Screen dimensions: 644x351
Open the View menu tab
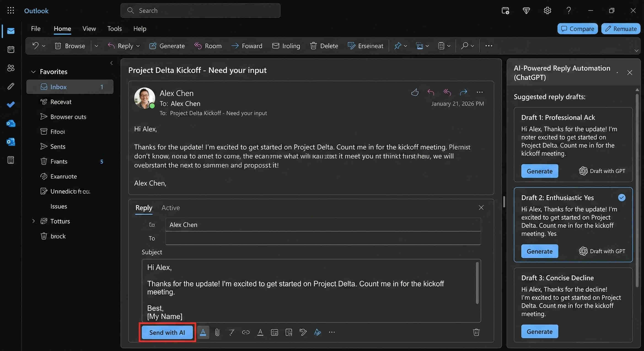point(89,29)
